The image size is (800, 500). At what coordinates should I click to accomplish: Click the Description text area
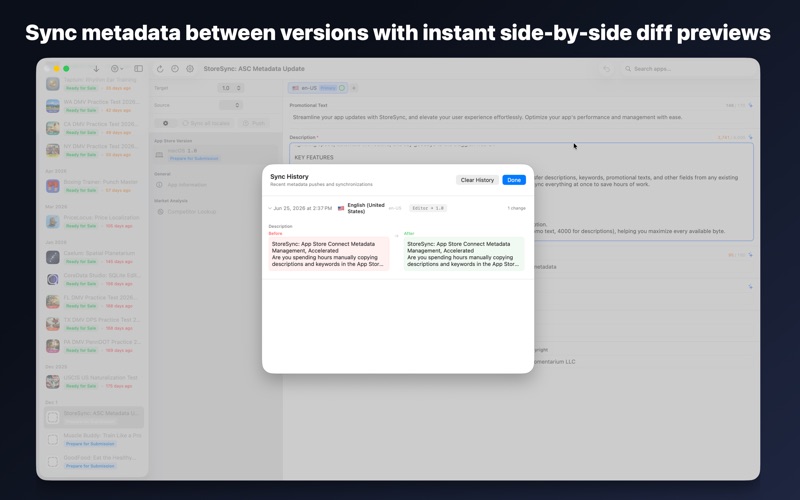pyautogui.click(x=521, y=191)
